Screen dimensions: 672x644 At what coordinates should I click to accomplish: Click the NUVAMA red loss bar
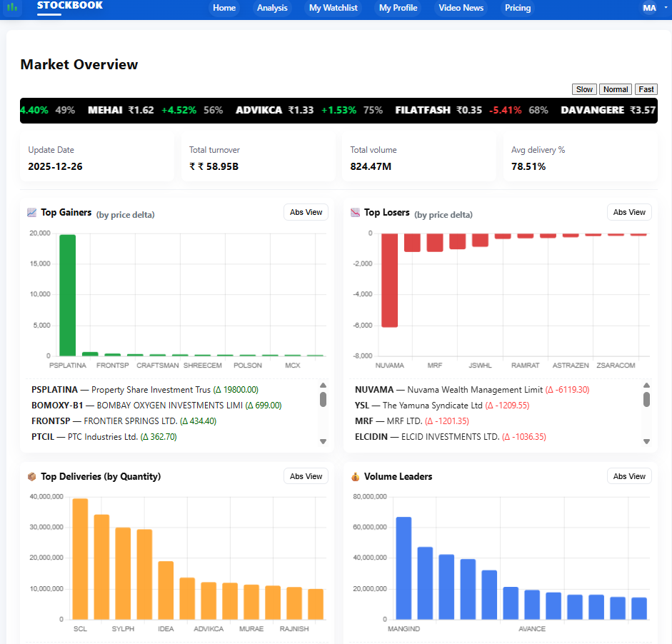390,280
